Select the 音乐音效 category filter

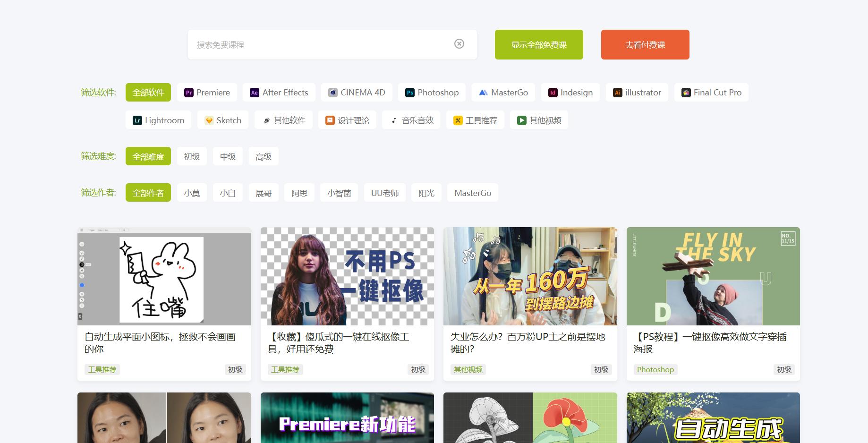(410, 119)
